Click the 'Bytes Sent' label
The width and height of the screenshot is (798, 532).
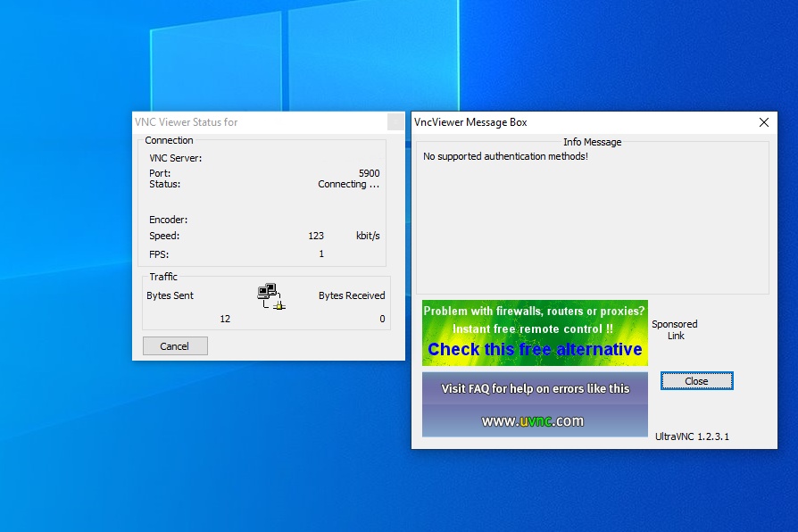(x=170, y=295)
